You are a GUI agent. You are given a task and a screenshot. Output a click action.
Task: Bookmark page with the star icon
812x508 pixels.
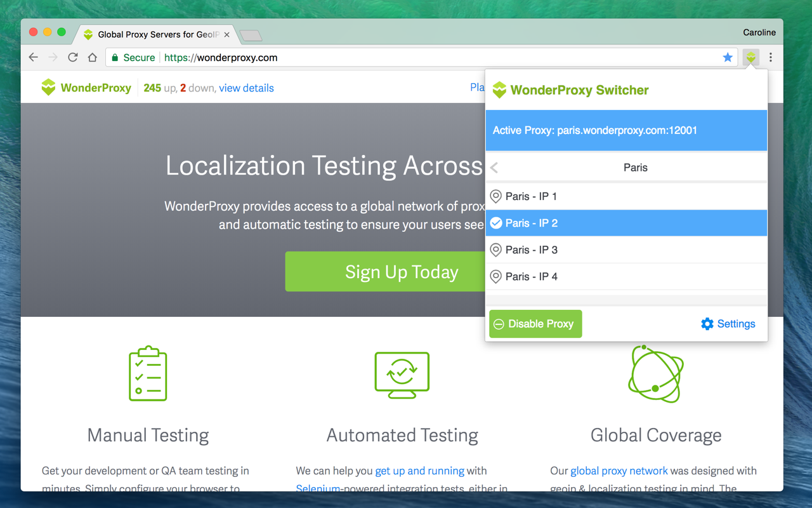(728, 57)
